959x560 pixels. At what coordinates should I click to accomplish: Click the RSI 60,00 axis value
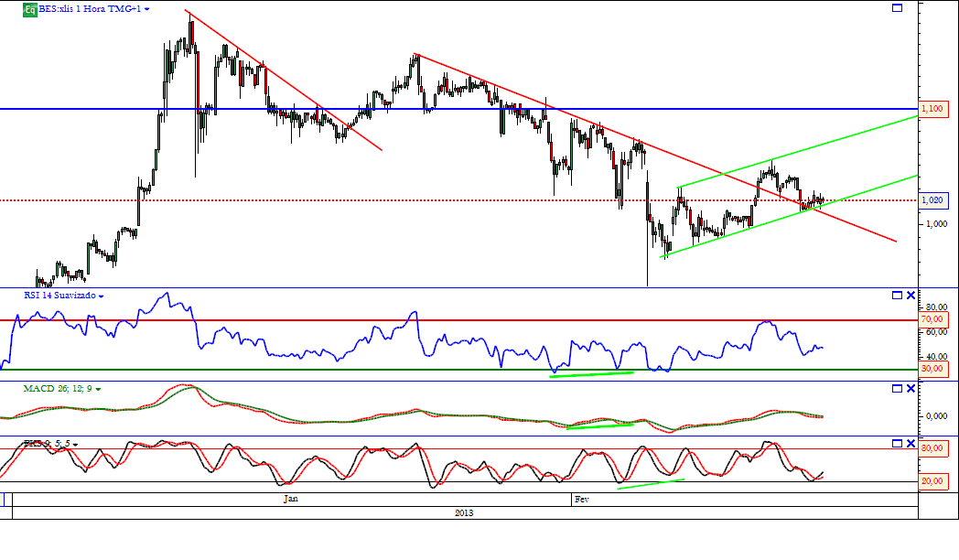point(936,332)
